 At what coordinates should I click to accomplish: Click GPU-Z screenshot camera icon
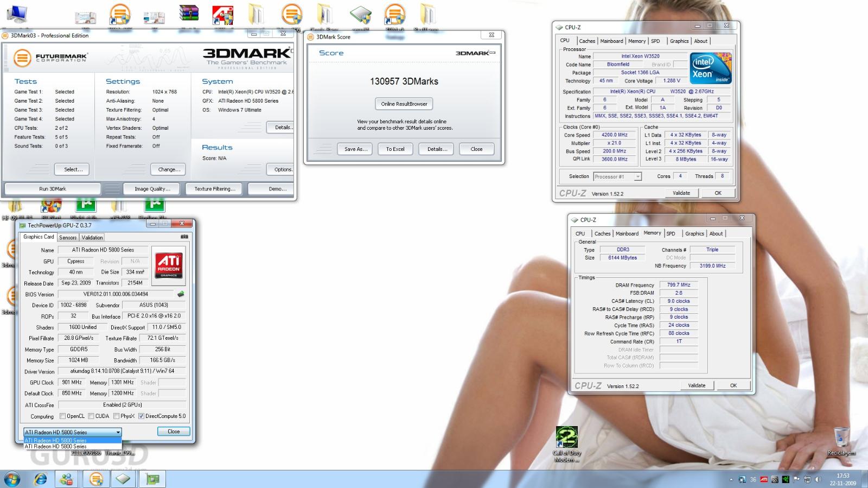click(x=184, y=237)
